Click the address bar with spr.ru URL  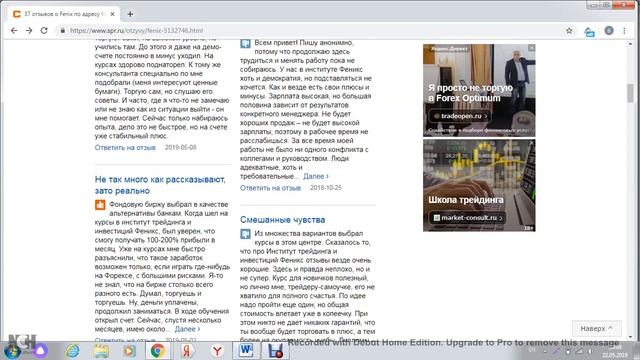pyautogui.click(x=310, y=31)
